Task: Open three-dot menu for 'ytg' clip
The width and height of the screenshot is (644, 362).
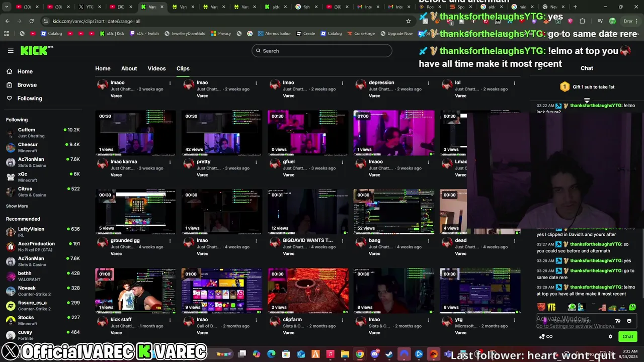Action: pyautogui.click(x=514, y=320)
